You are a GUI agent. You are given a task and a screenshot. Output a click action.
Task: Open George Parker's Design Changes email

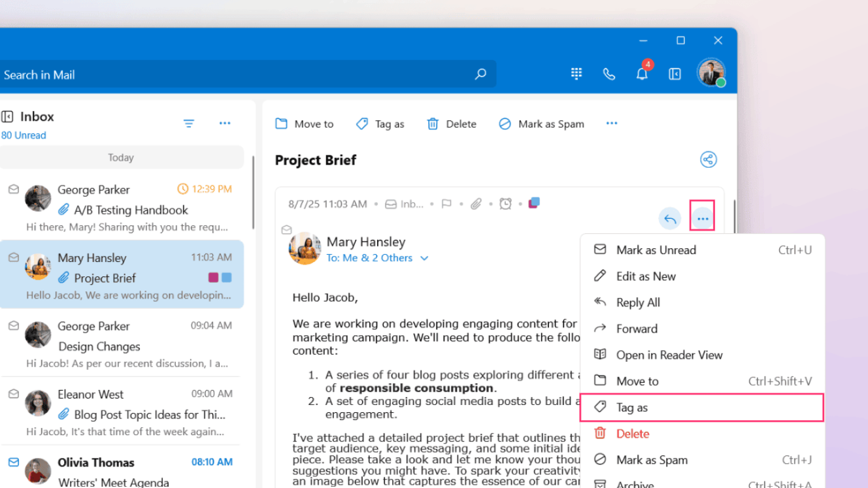click(122, 342)
